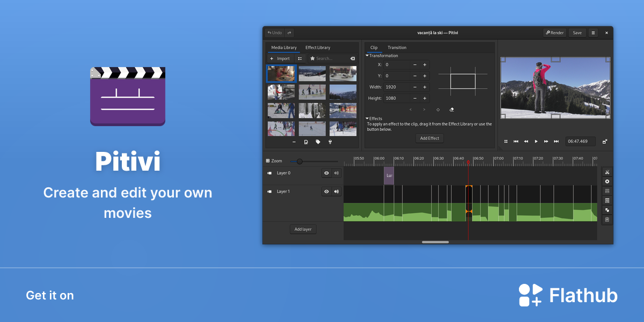
Task: Click the Layer 0 menu icon
Action: [269, 173]
